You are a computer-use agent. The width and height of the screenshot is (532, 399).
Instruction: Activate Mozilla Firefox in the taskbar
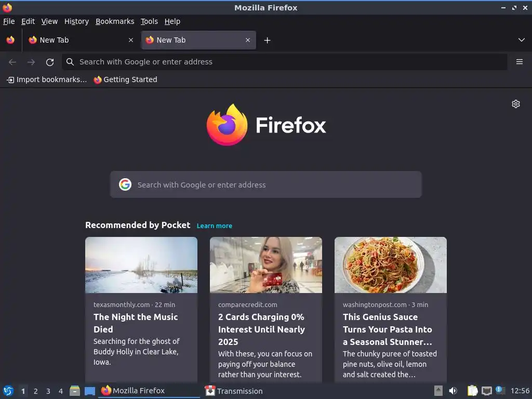pos(149,391)
